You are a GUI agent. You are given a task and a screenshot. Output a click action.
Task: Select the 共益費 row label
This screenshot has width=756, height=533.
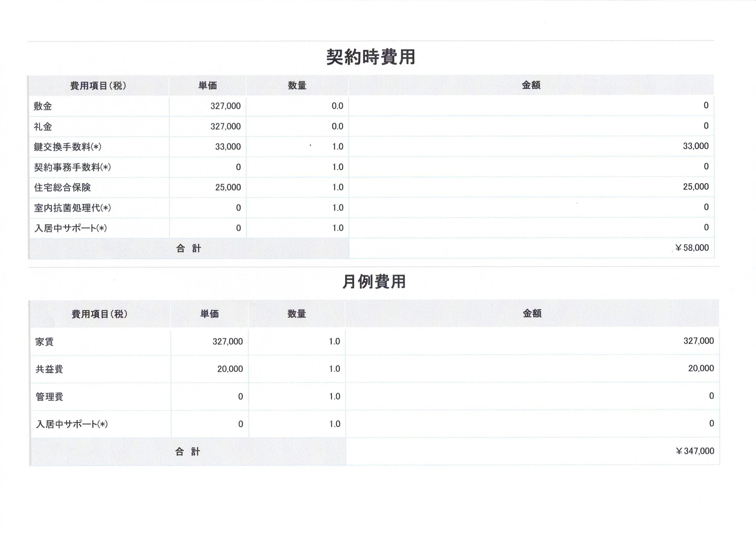(49, 369)
